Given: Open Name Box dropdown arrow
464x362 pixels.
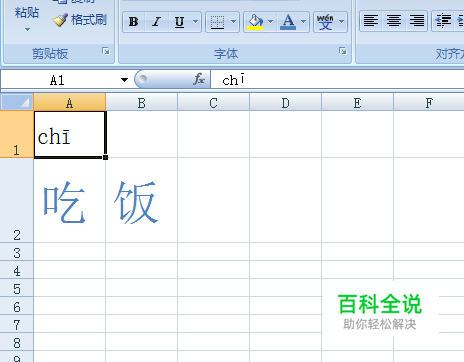Looking at the screenshot, I should tap(124, 80).
